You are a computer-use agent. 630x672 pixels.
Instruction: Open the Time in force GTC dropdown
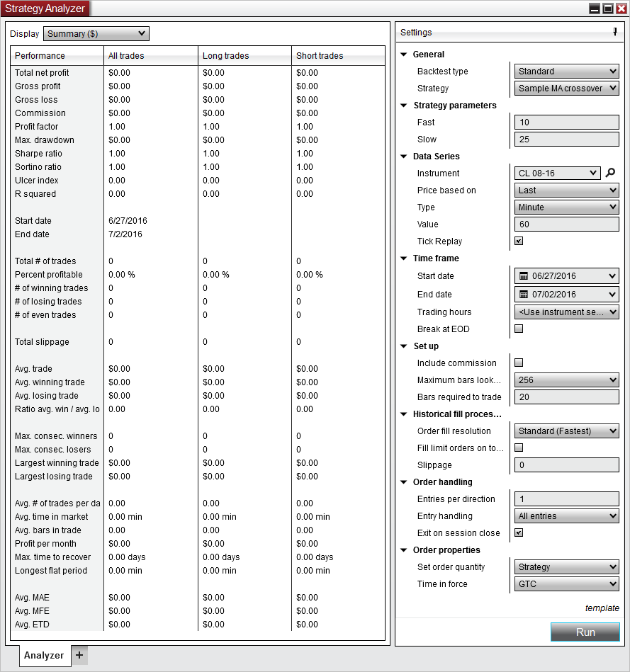click(566, 584)
